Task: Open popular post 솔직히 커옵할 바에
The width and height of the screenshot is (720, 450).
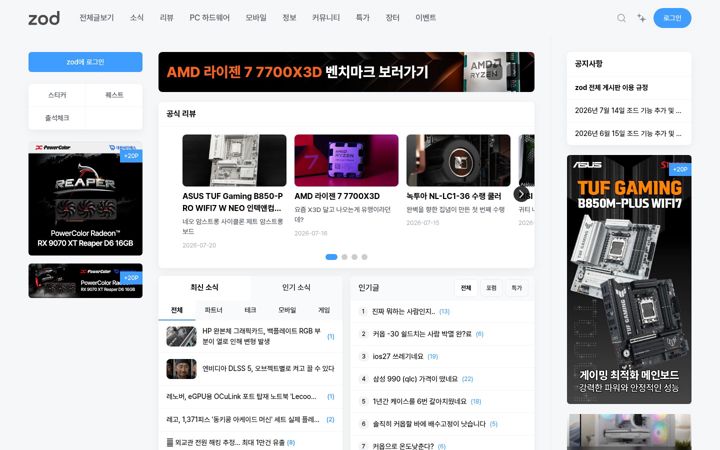Action: [429, 424]
